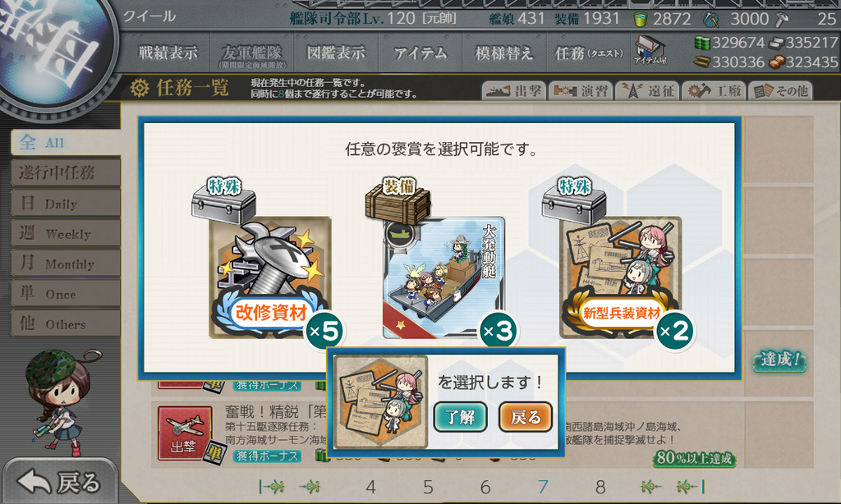Show Monthly quests filter
Viewport: 841px width, 504px height.
(65, 263)
